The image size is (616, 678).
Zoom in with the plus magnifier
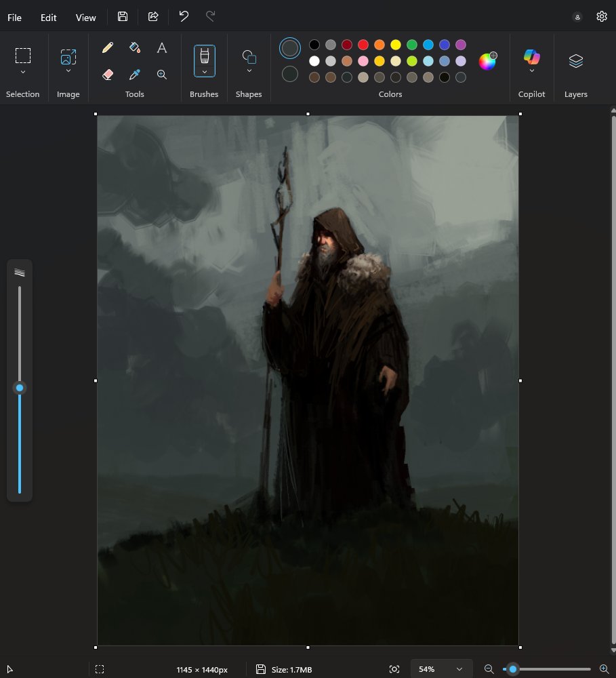604,669
